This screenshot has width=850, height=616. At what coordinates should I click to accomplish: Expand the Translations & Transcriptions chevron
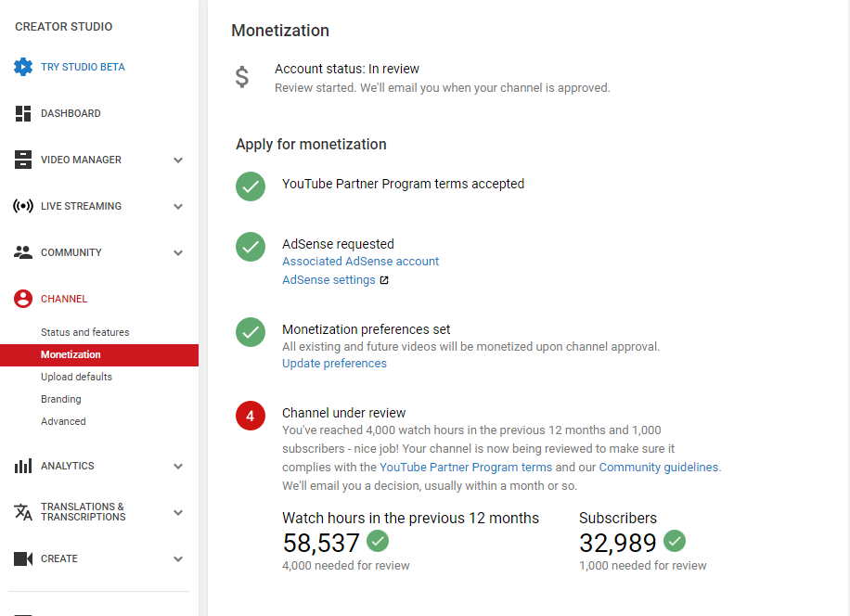(x=178, y=512)
